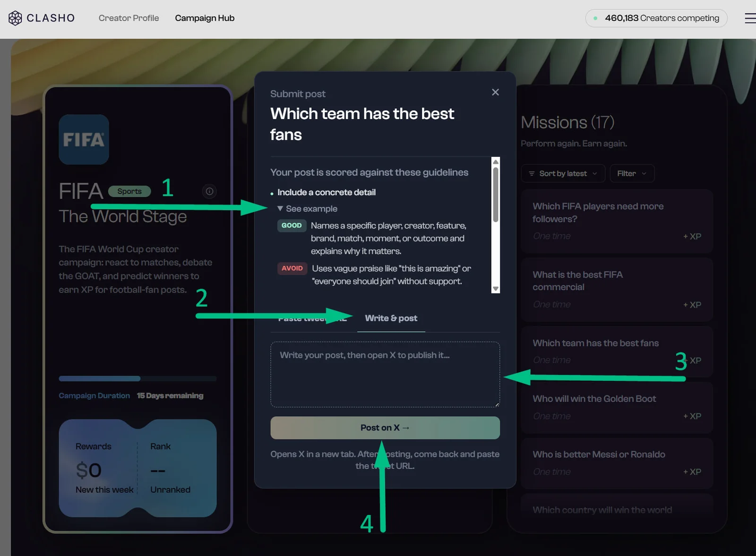Open the Filter dropdown

click(632, 173)
